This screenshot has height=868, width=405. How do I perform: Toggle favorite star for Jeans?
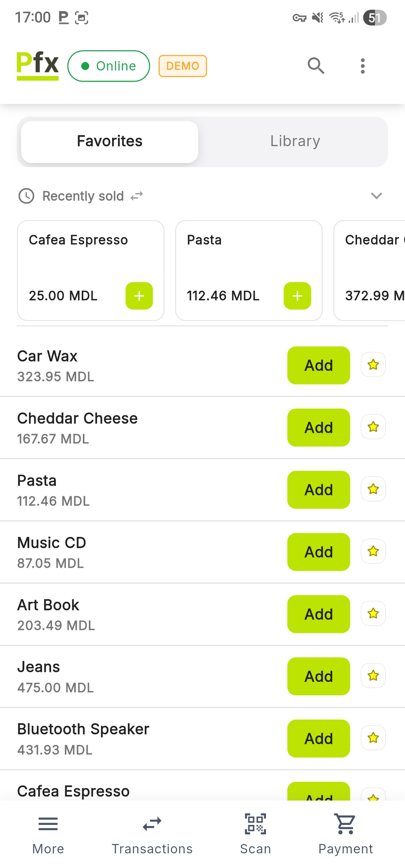(x=373, y=676)
